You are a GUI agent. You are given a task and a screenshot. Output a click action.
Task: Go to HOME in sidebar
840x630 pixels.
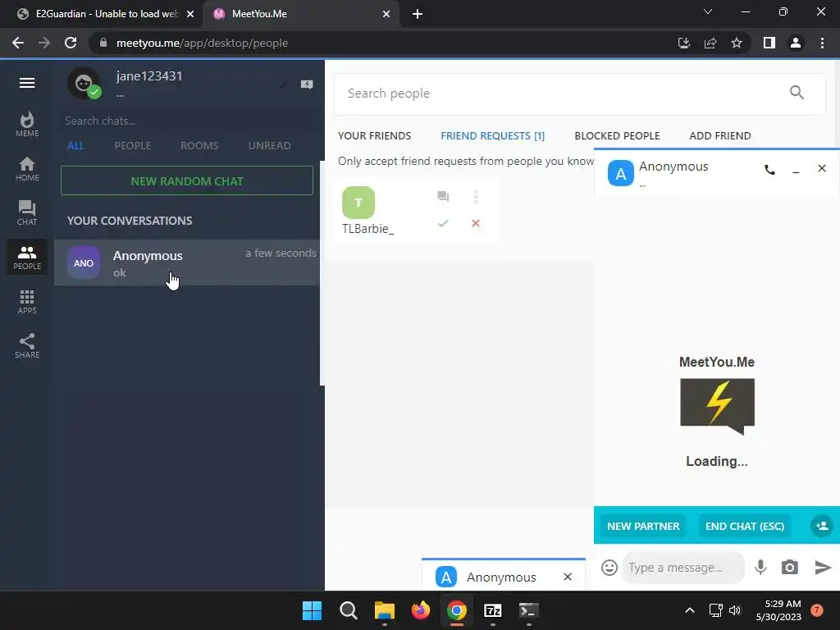[27, 169]
